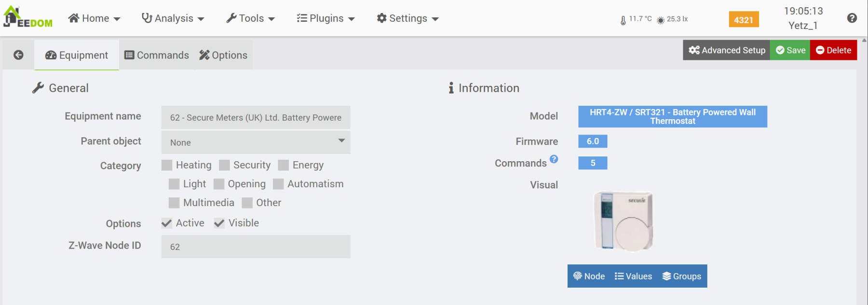Uncheck the Active option
The width and height of the screenshot is (868, 305).
(x=167, y=223)
